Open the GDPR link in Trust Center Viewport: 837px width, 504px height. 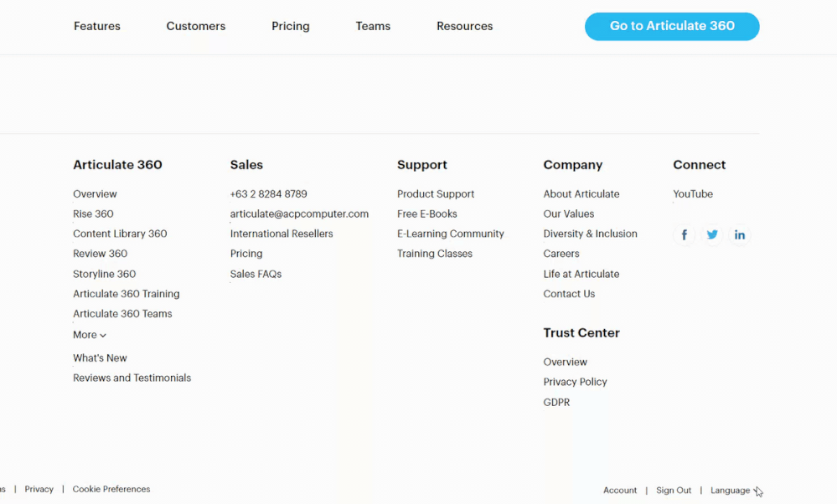click(x=556, y=402)
